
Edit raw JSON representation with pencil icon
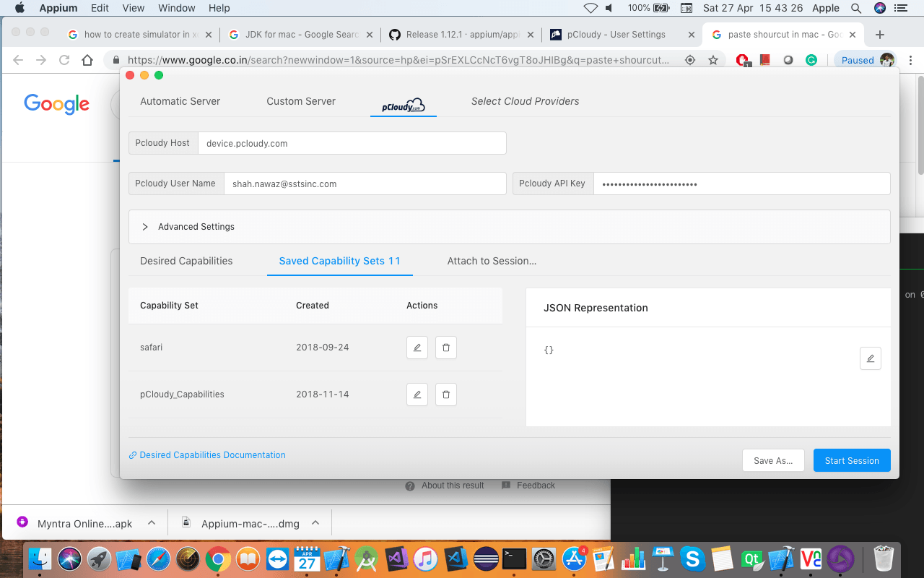tap(871, 358)
